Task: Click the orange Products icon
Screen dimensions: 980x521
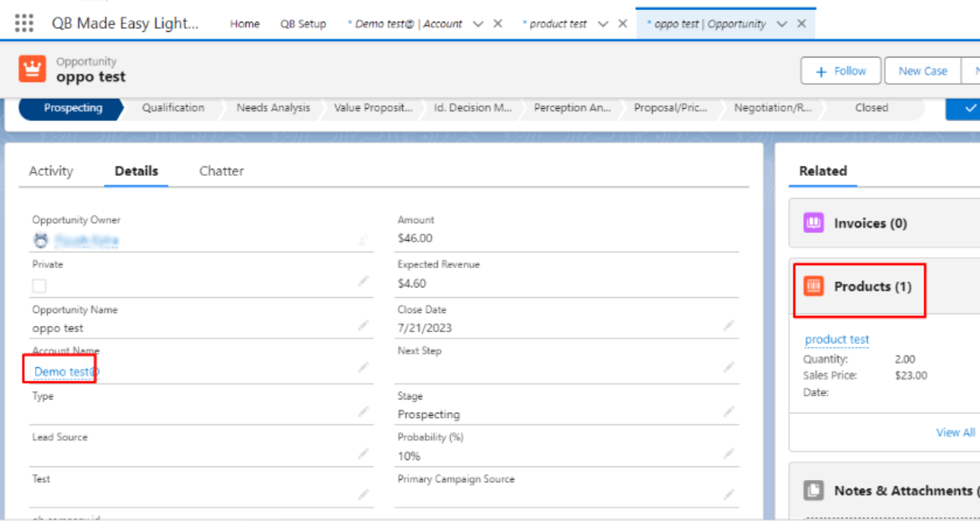Action: pos(813,286)
